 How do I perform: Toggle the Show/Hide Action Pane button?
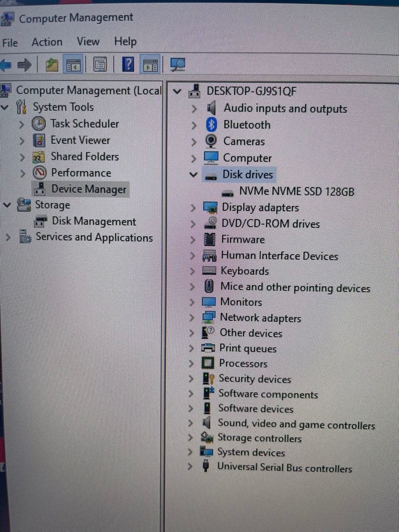coord(151,65)
